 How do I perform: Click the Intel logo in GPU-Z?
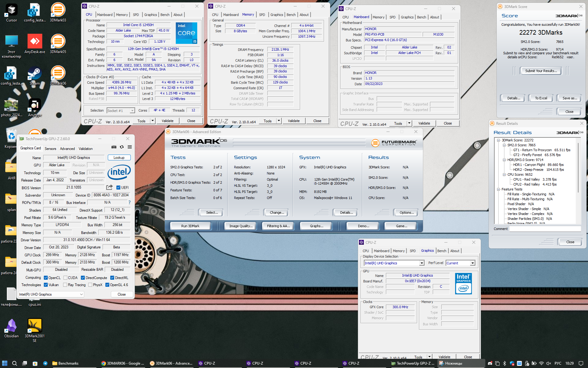click(119, 172)
